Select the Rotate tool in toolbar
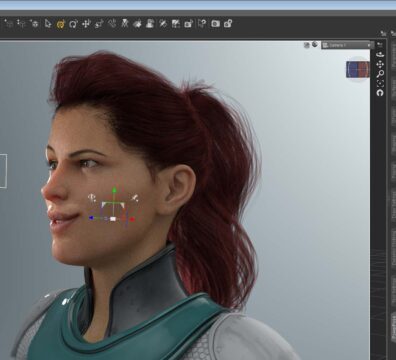Viewport: 396px width, 360px height. click(73, 24)
